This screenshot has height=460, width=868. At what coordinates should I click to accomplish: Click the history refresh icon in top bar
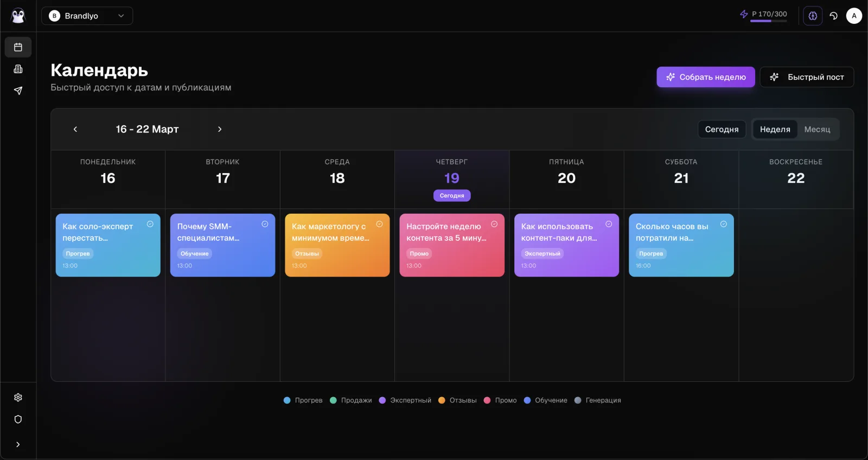834,16
